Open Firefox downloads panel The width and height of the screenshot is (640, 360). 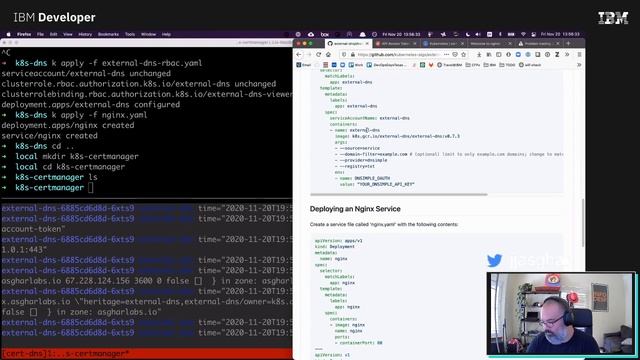[x=479, y=55]
